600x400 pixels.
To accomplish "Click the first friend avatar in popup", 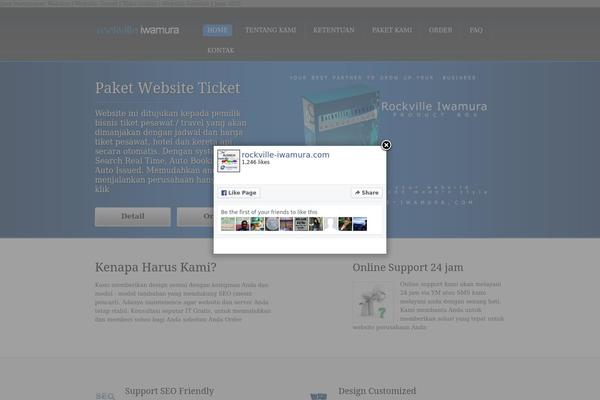I will coord(228,224).
